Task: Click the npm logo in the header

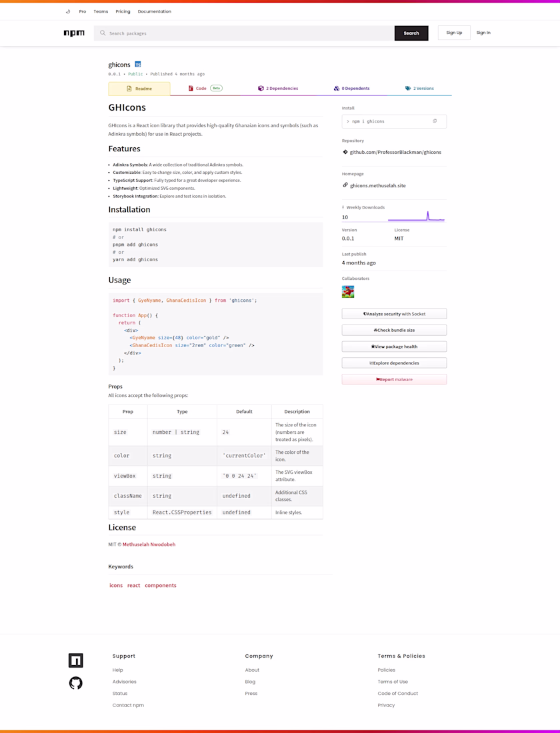Action: [74, 33]
